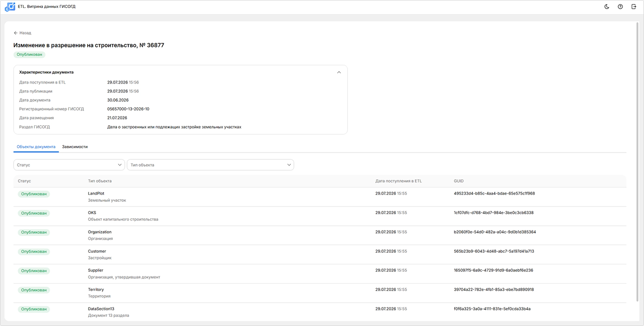The height and width of the screenshot is (326, 644).
Task: Open help via the question mark icon
Action: [x=620, y=7]
